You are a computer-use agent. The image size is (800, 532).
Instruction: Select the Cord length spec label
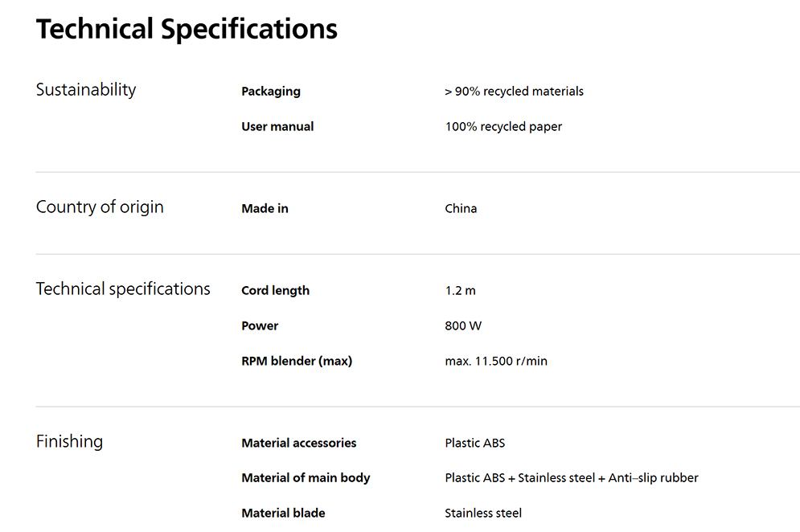pos(275,291)
